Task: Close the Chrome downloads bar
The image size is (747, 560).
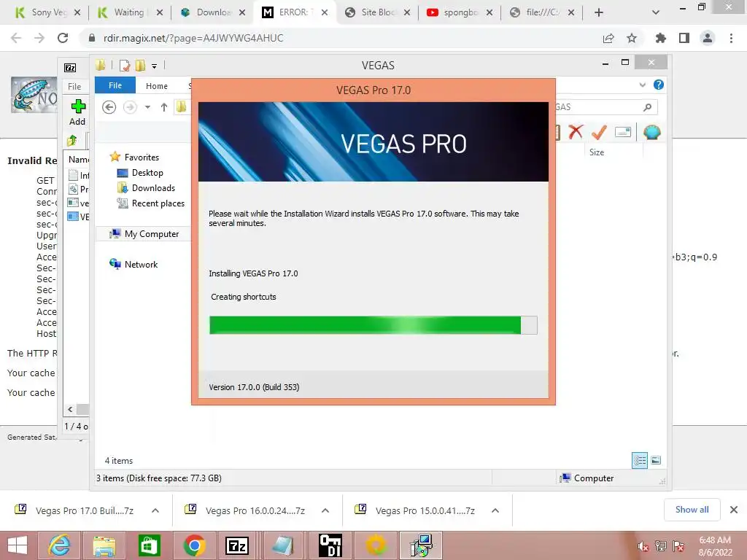Action: pyautogui.click(x=734, y=510)
